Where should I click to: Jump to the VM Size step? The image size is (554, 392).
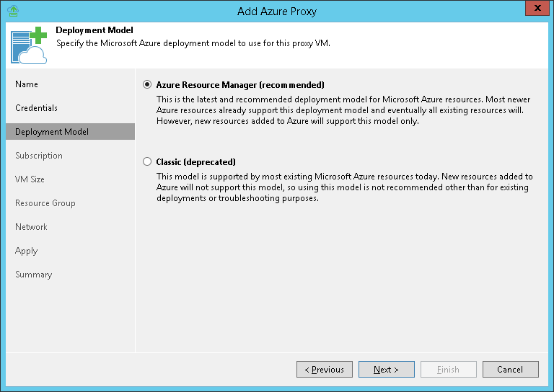tap(30, 179)
